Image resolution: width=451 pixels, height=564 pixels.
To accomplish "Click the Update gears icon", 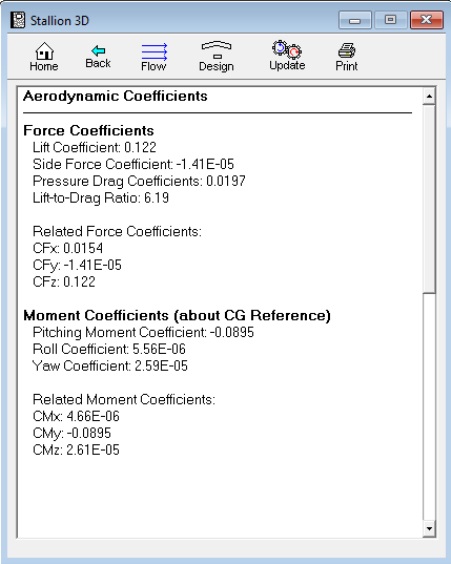I will tap(287, 55).
